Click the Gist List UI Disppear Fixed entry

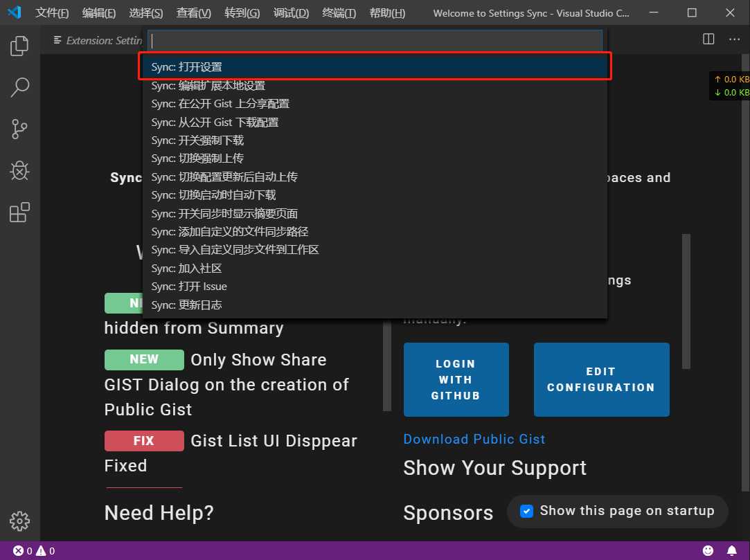point(231,453)
